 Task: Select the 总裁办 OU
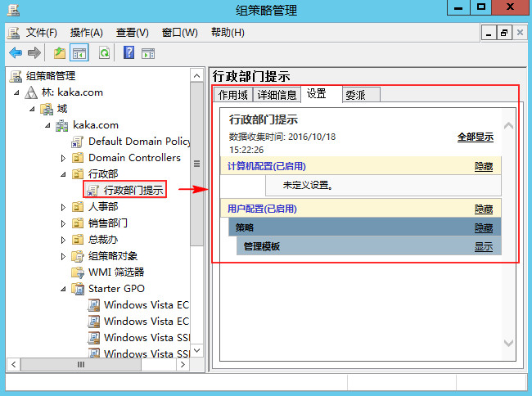[103, 240]
